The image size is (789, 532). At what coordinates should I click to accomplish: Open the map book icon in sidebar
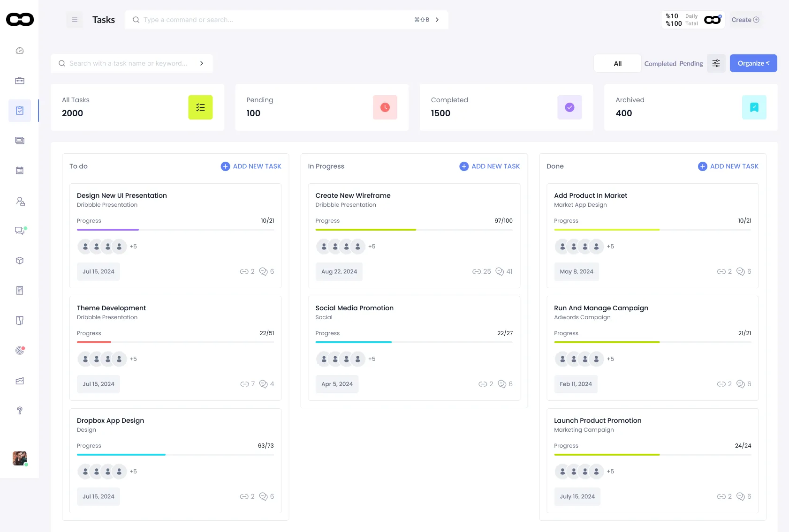pyautogui.click(x=20, y=321)
